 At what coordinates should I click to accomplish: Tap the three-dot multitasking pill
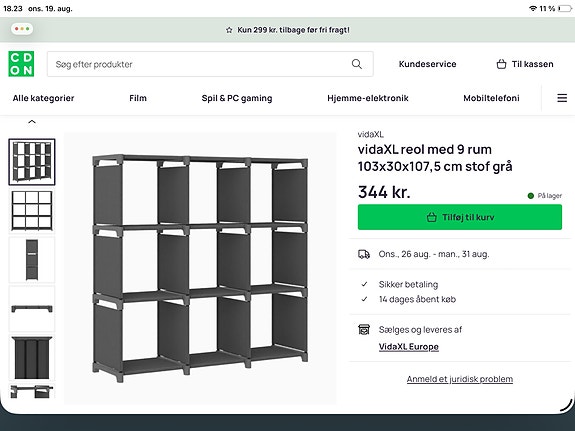point(22,29)
